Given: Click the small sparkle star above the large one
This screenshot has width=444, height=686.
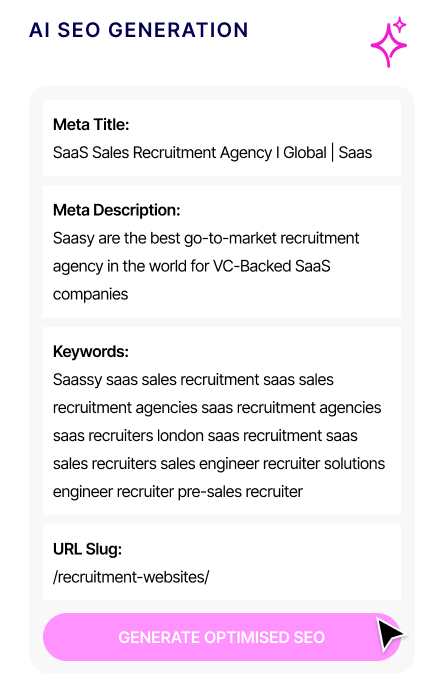Looking at the screenshot, I should [x=399, y=25].
